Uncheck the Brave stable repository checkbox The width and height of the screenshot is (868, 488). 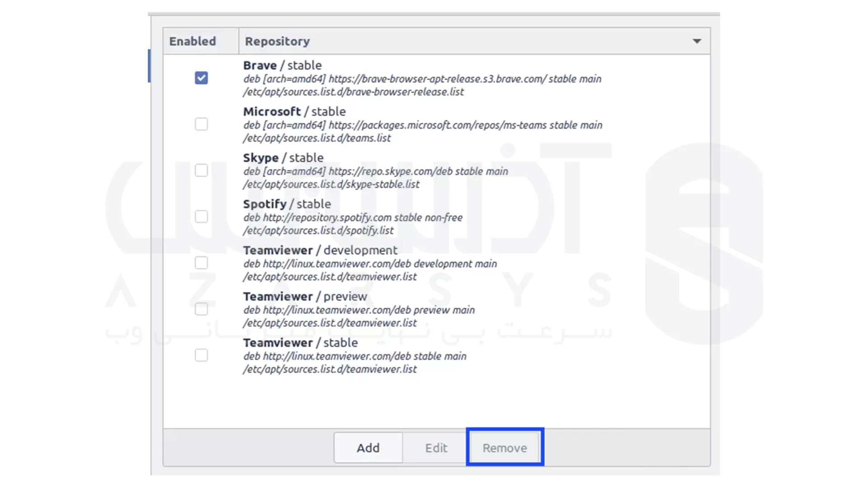[x=201, y=78]
